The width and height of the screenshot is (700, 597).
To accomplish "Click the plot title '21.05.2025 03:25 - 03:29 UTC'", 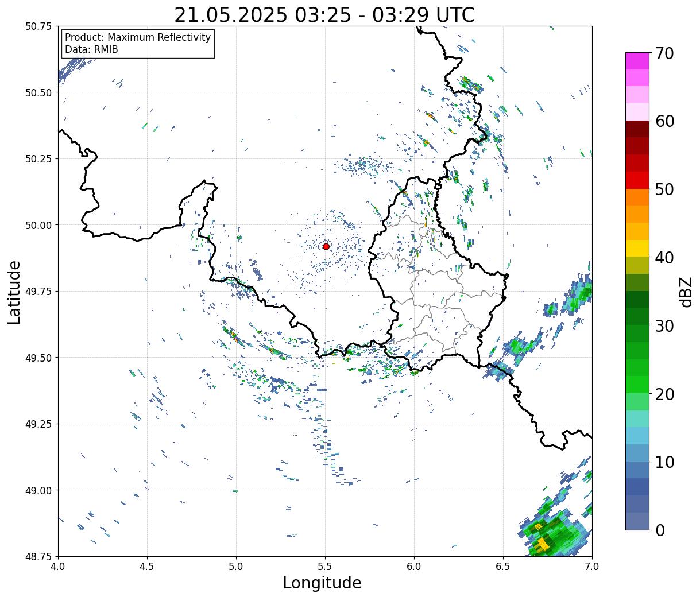I will click(x=324, y=14).
